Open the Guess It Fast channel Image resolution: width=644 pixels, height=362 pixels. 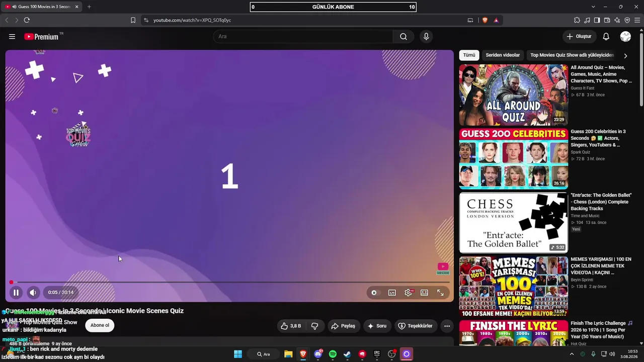[x=583, y=88]
